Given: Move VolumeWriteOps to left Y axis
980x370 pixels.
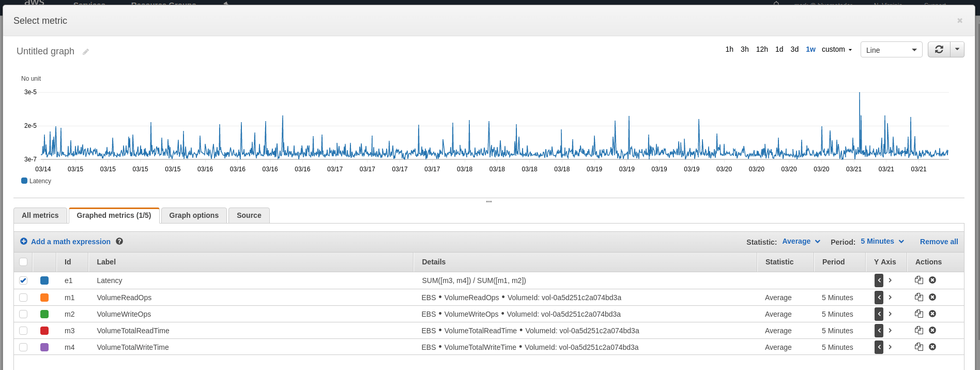Looking at the screenshot, I should 879,314.
